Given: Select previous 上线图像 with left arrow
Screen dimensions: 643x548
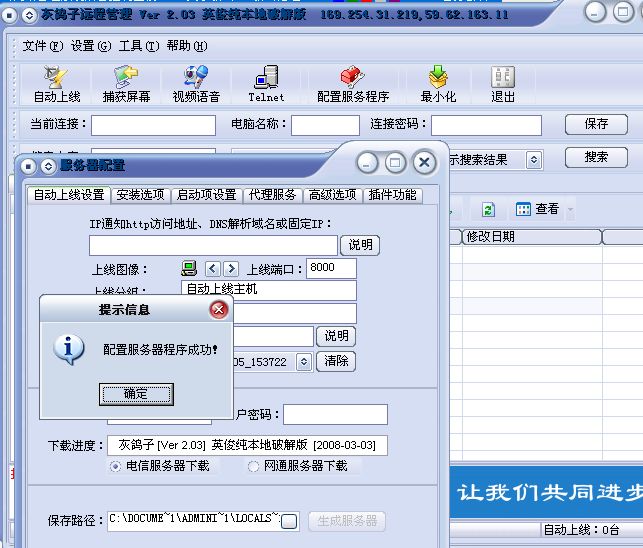Looking at the screenshot, I should click(212, 269).
